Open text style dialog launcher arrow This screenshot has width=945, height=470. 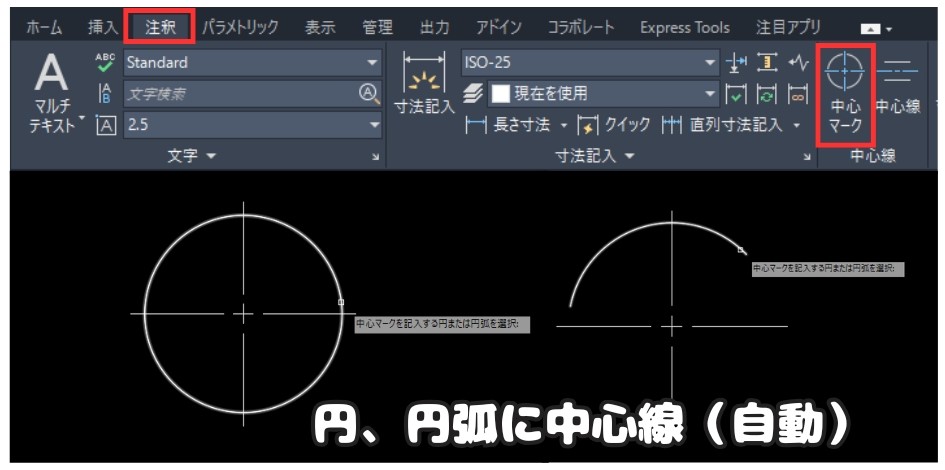tap(375, 157)
